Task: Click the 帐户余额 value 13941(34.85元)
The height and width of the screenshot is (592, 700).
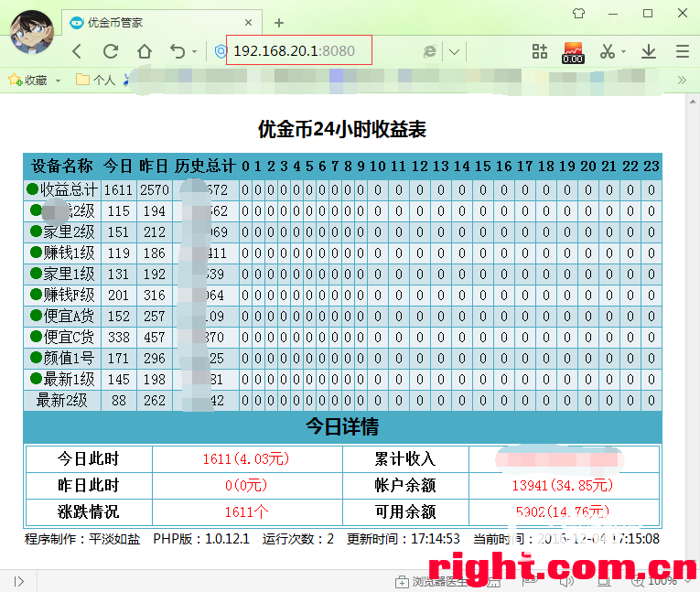Action: pos(563,485)
